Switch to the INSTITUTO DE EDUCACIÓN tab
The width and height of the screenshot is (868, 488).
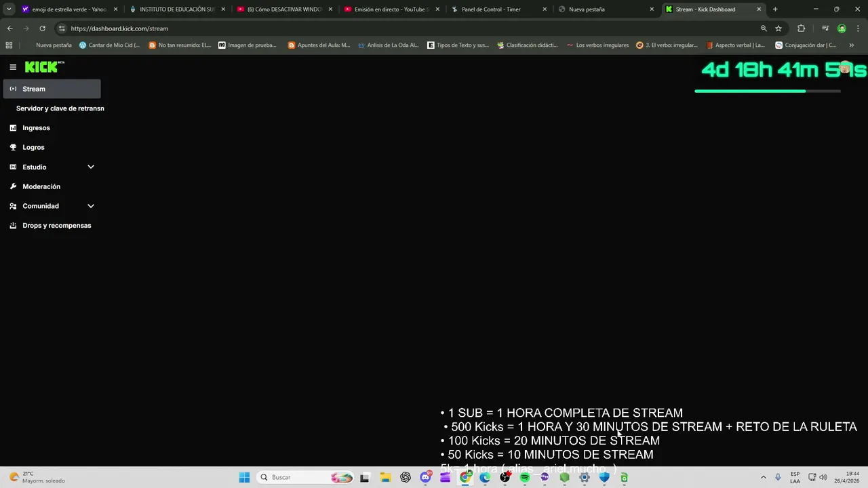(x=177, y=9)
